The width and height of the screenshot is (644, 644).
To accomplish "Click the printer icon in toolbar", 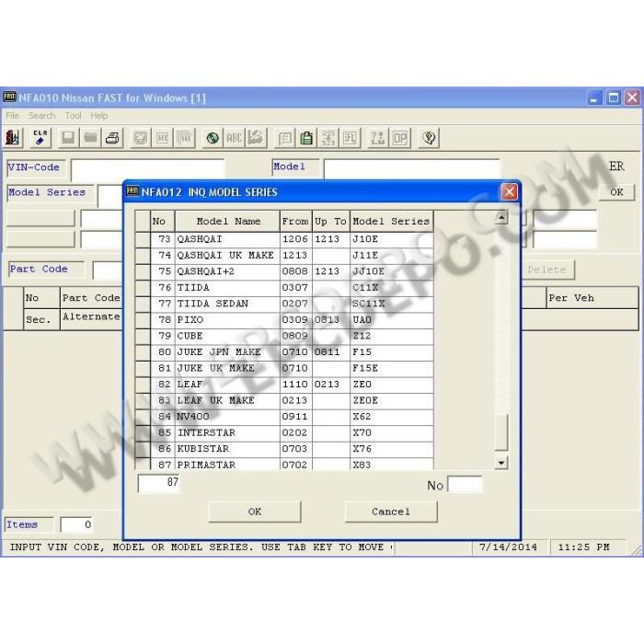I will (x=112, y=138).
